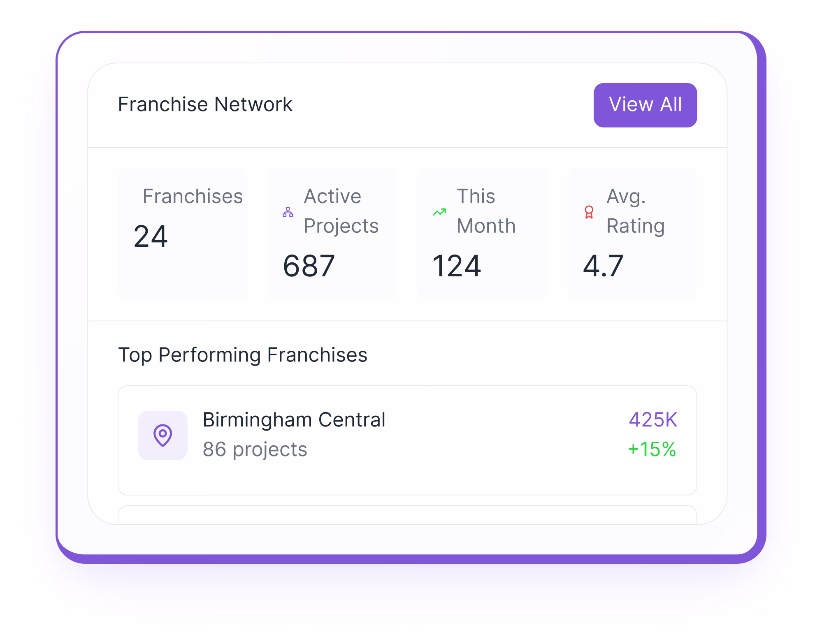The image size is (822, 644).
Task: Click the location icon beside Birmingham Central
Action: pos(163,435)
